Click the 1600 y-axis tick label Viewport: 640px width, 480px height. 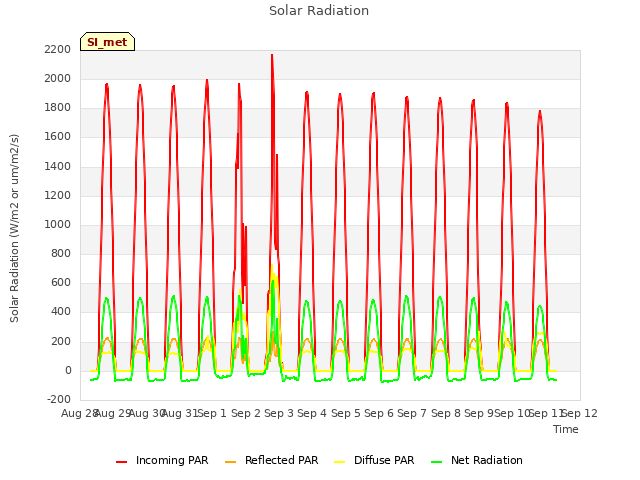(x=58, y=137)
